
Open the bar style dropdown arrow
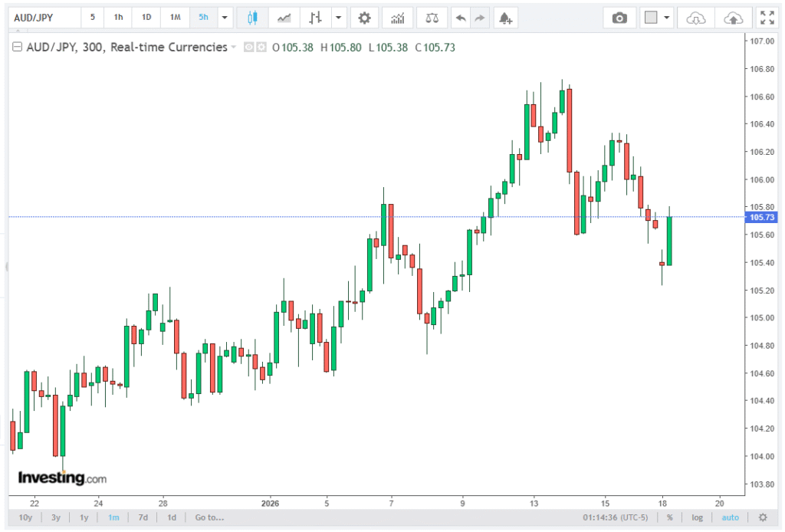coord(337,18)
